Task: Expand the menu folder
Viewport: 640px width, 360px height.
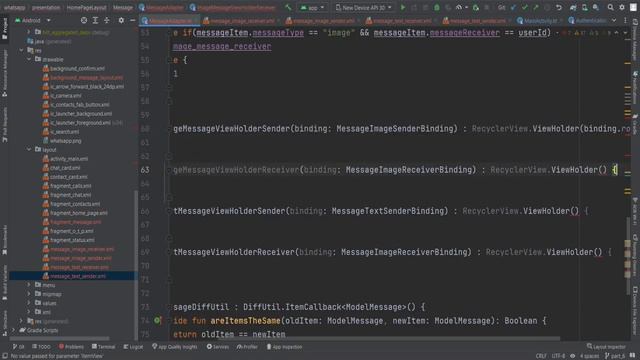Action: (x=29, y=285)
